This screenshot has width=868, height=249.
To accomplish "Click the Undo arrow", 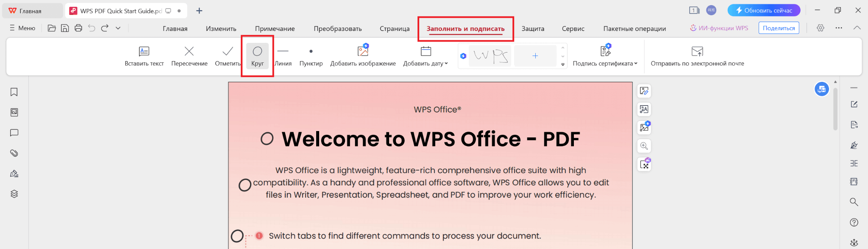I will (92, 28).
